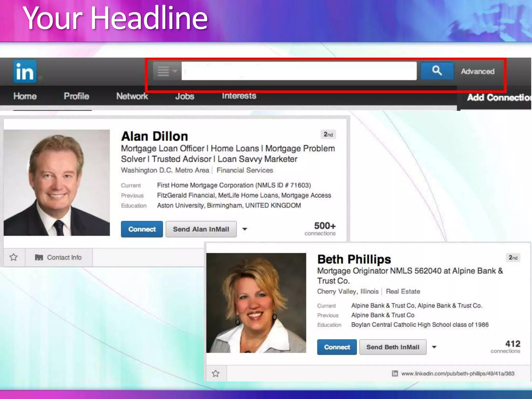Click LinkedIn icon beside Beth's profile URL
Viewport: 532px width, 399px height.
click(x=395, y=374)
